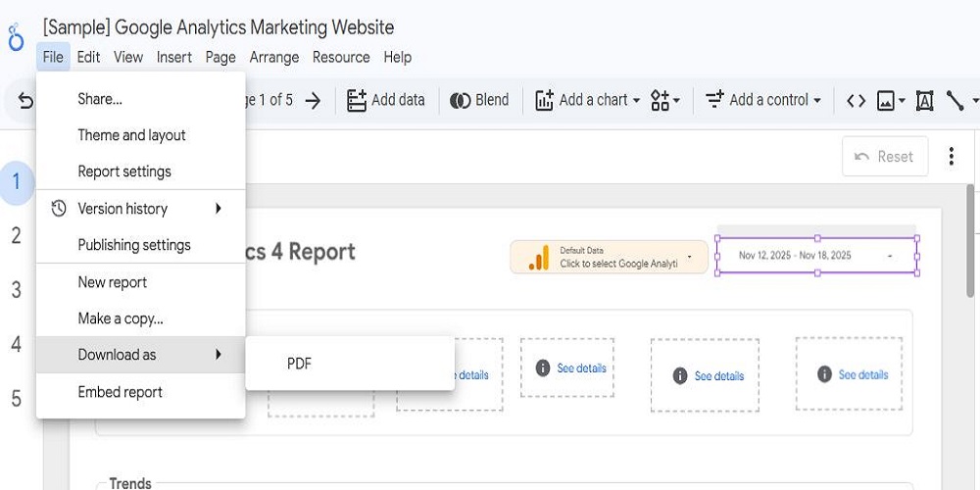This screenshot has height=490, width=980.
Task: Insert image icon in toolbar
Action: [886, 100]
